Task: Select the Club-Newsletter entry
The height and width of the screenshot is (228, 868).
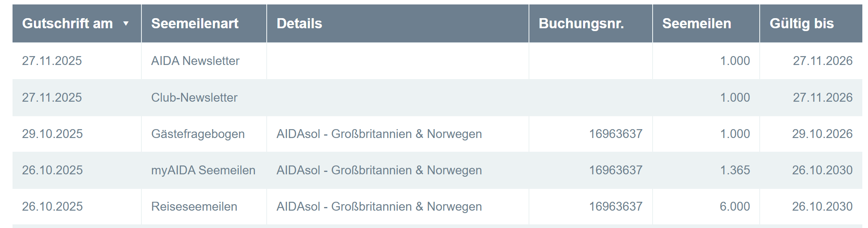Action: tap(194, 98)
